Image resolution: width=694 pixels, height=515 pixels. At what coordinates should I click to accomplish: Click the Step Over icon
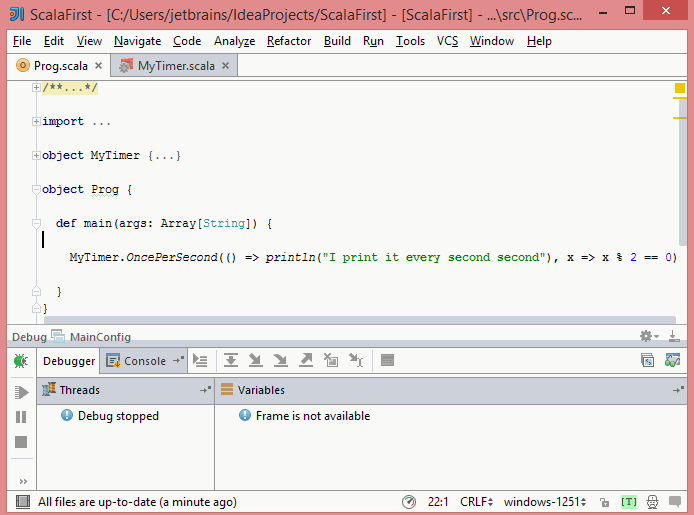click(231, 361)
